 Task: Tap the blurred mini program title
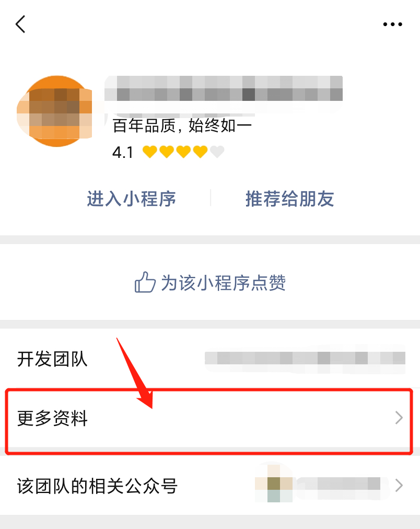224,89
